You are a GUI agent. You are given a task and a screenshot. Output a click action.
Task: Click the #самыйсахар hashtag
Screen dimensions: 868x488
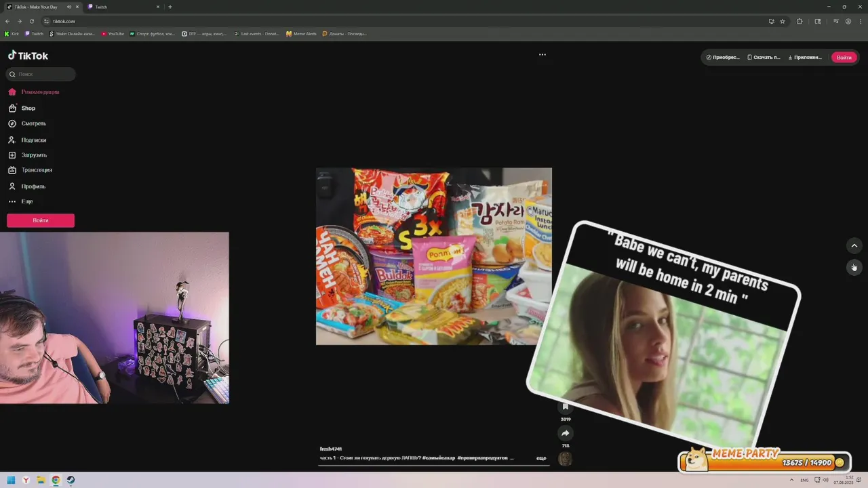click(x=439, y=458)
